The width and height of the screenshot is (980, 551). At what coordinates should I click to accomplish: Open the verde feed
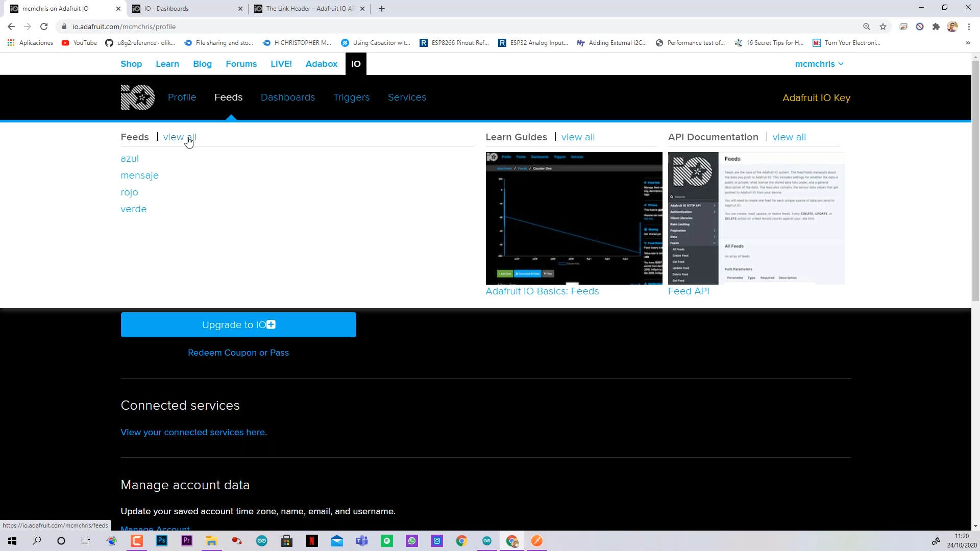click(134, 209)
